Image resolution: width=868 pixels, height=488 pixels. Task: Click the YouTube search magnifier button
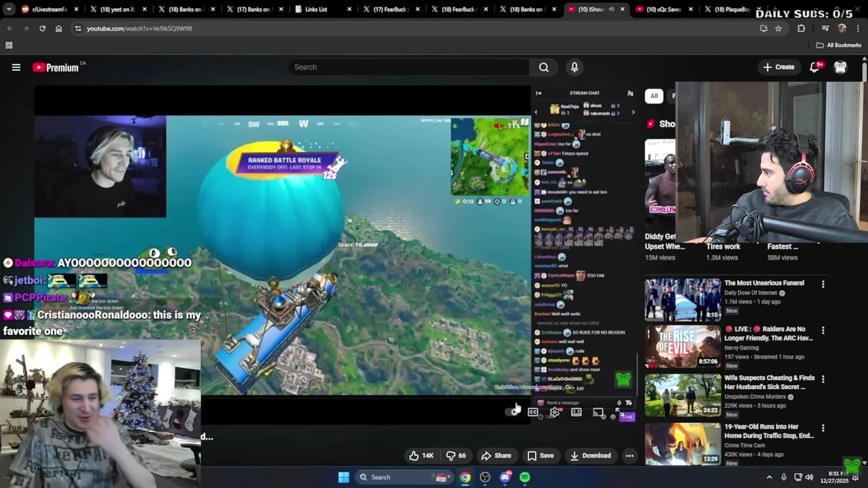point(544,67)
